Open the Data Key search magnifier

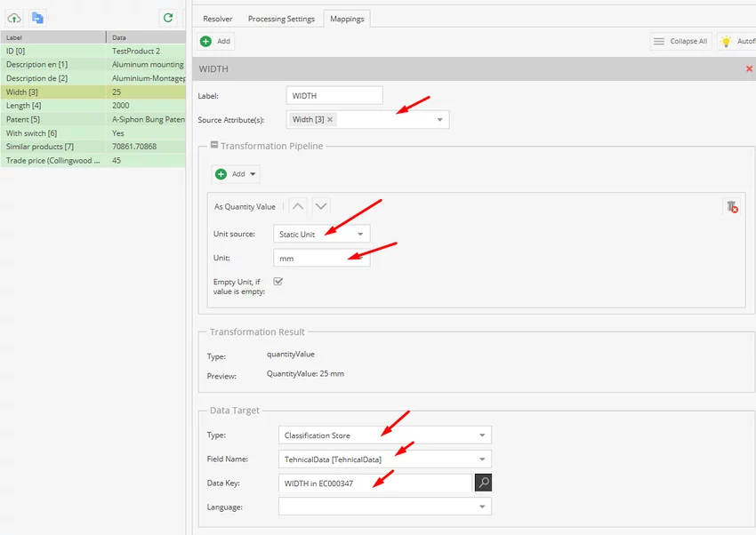pyautogui.click(x=483, y=483)
